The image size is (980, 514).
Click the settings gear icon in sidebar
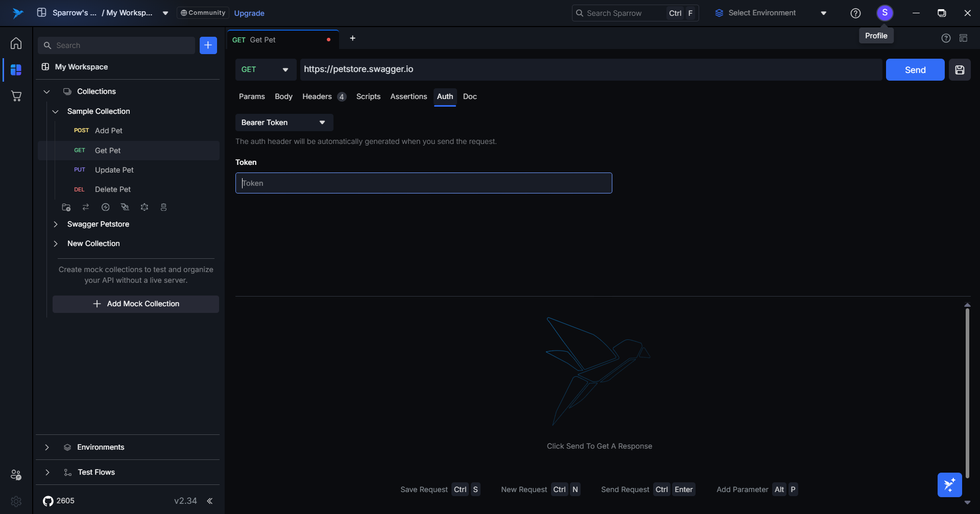pos(16,501)
